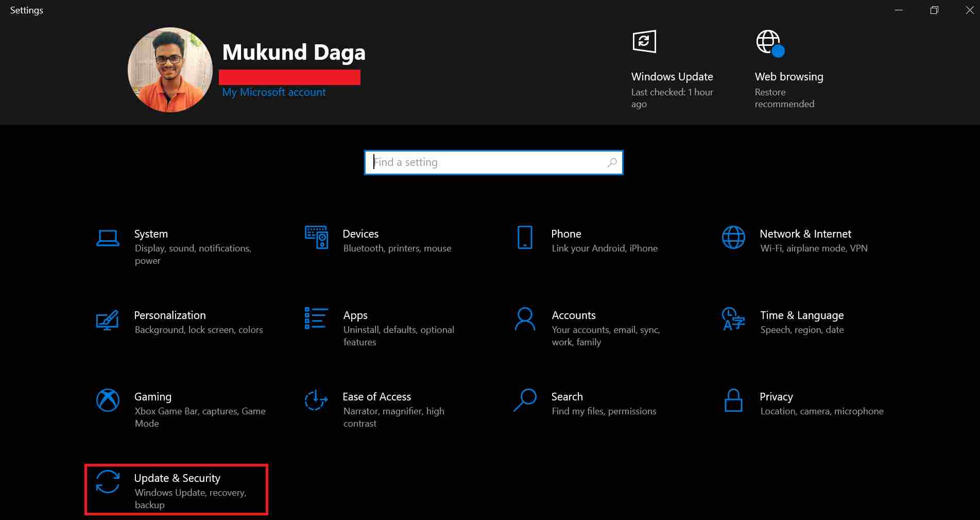Open Network & Internet settings title
Viewport: 980px width, 520px height.
point(805,234)
